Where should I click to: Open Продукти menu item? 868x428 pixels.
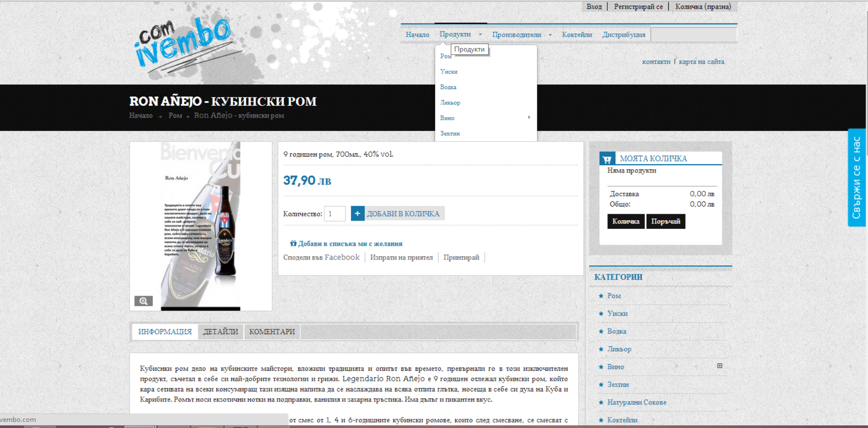455,34
